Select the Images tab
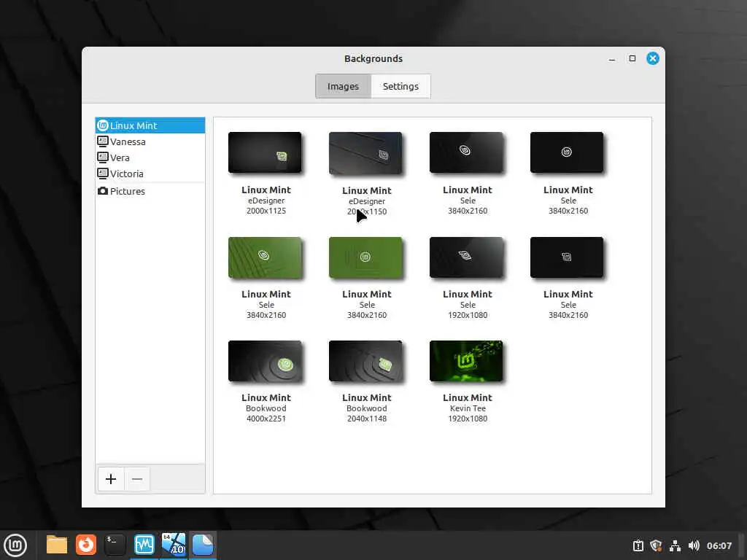The height and width of the screenshot is (560, 747). [x=343, y=86]
